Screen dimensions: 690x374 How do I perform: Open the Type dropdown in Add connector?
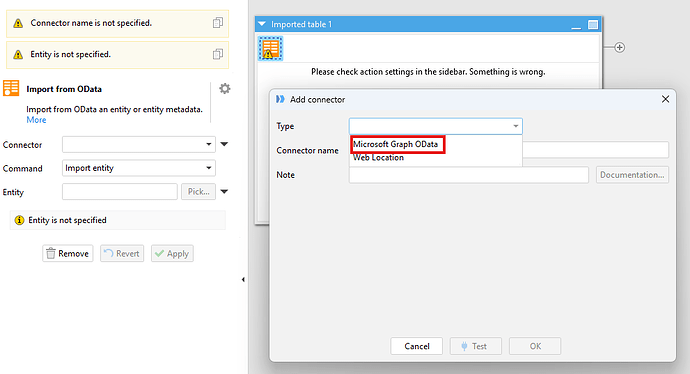click(436, 126)
